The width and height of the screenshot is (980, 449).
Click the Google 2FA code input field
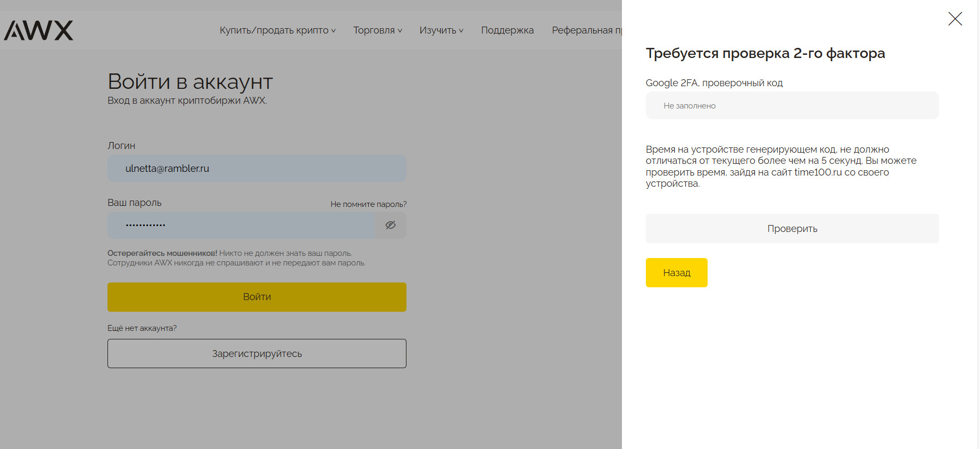coord(792,106)
